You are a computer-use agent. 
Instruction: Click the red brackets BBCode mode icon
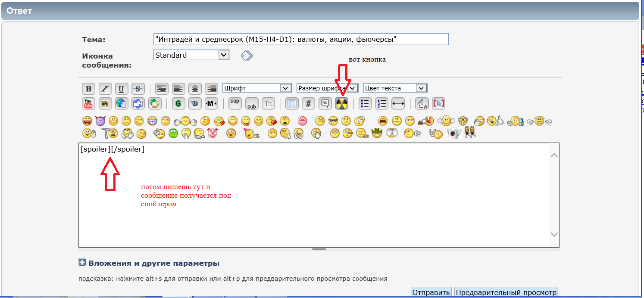point(438,103)
